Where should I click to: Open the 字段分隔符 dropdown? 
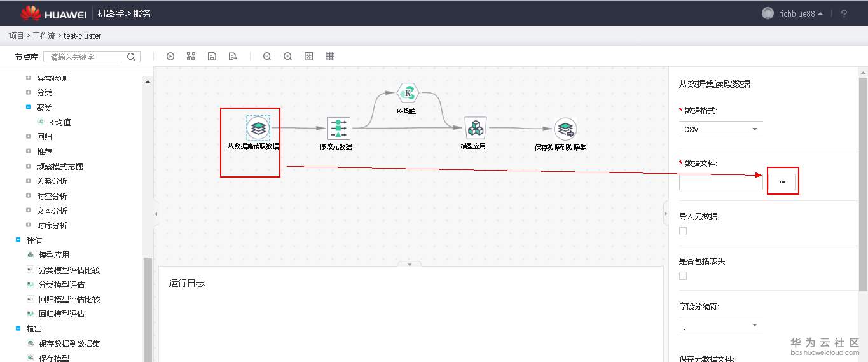pyautogui.click(x=721, y=325)
